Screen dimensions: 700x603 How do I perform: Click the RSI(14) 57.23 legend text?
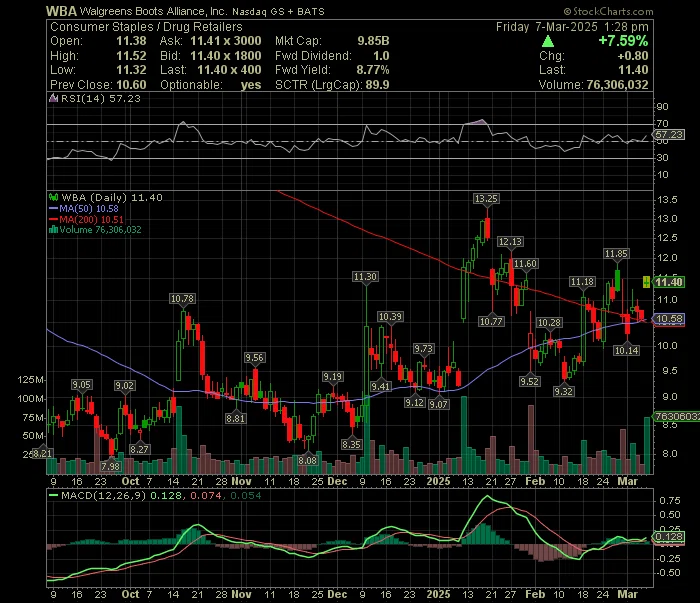[100, 98]
